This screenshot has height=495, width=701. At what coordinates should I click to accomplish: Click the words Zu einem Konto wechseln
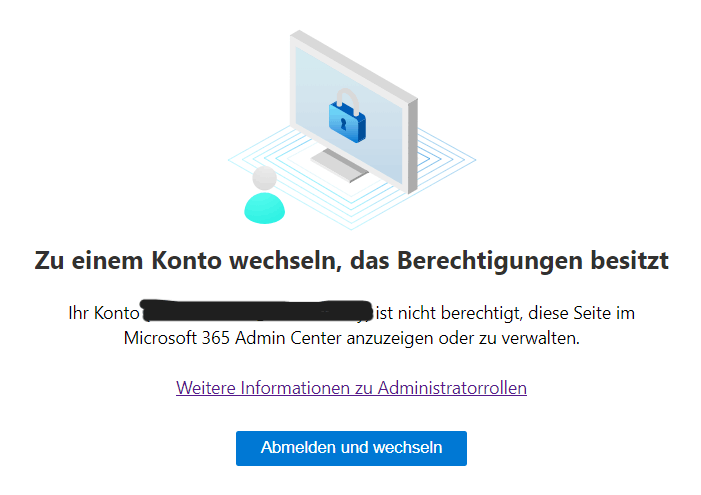tap(188, 261)
